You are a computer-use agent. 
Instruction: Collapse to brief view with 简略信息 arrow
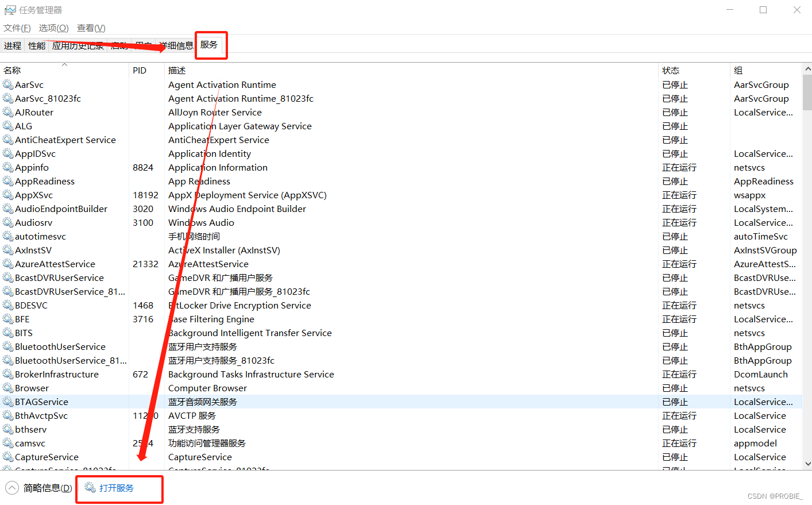tap(12, 488)
